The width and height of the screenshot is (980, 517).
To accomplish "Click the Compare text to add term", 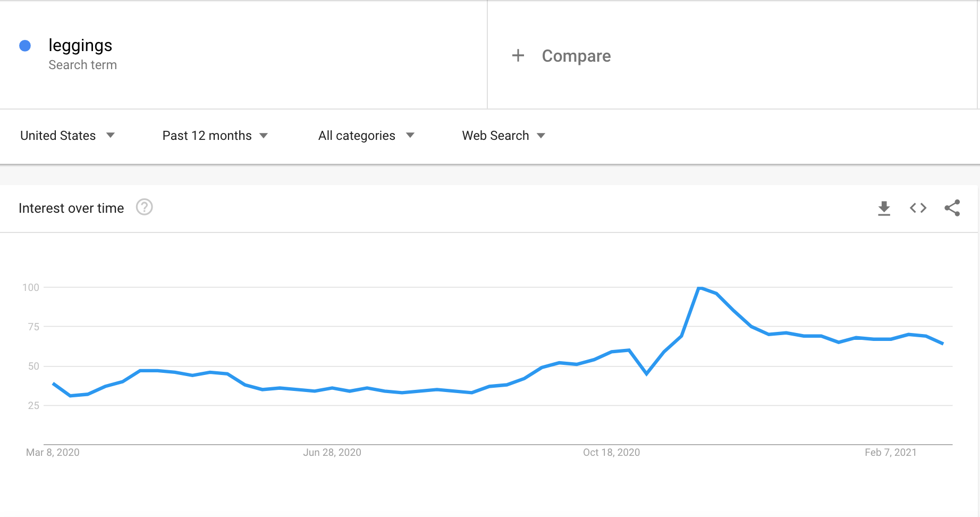I will [576, 56].
